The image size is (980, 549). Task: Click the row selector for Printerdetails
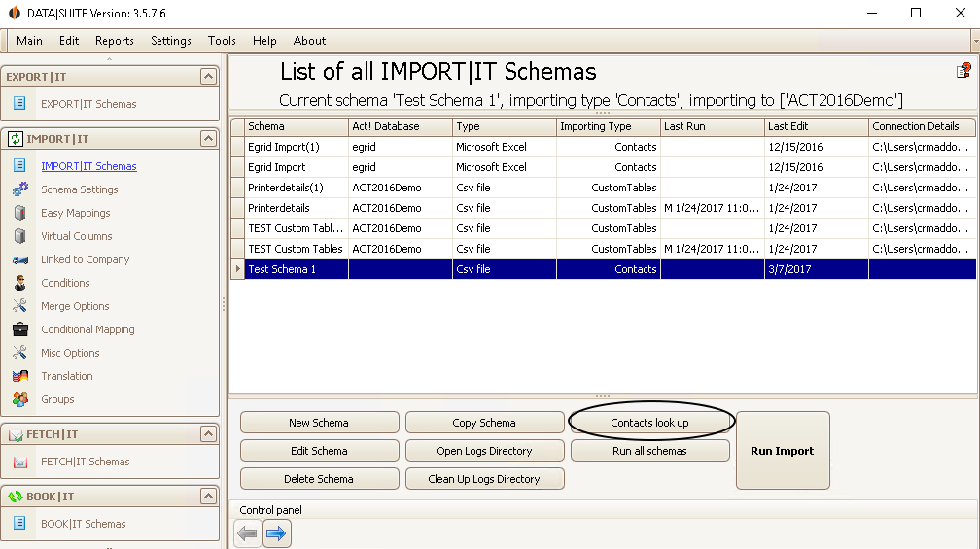pyautogui.click(x=237, y=208)
